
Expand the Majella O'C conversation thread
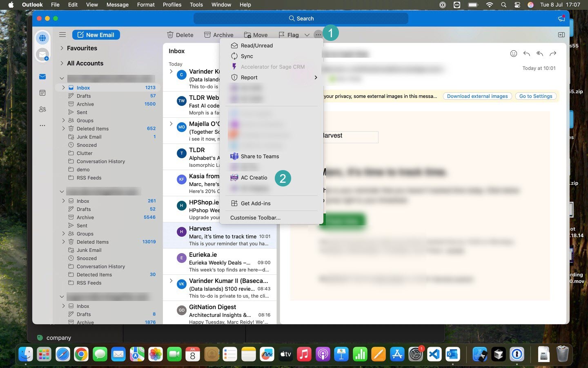(171, 124)
